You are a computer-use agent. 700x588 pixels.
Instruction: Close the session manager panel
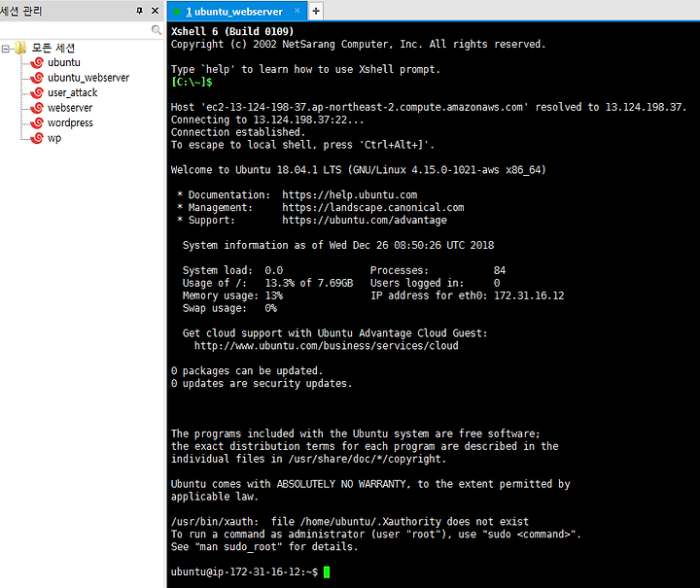155,11
